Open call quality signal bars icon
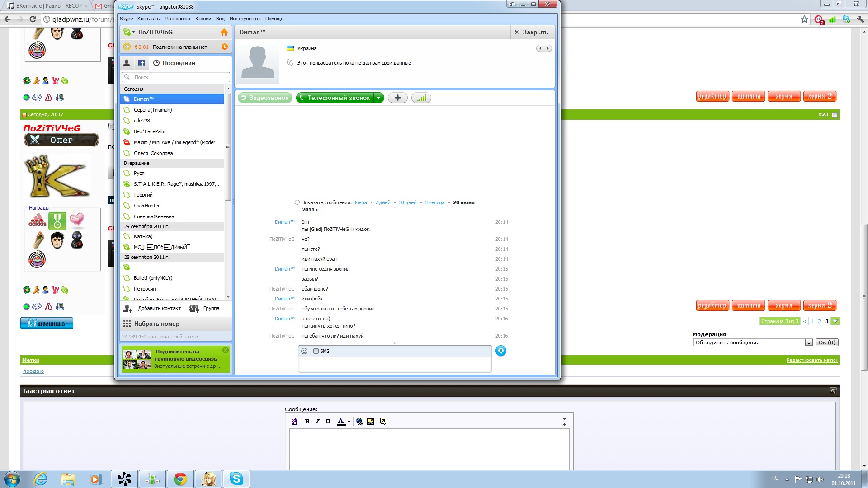868x488 pixels. point(421,98)
